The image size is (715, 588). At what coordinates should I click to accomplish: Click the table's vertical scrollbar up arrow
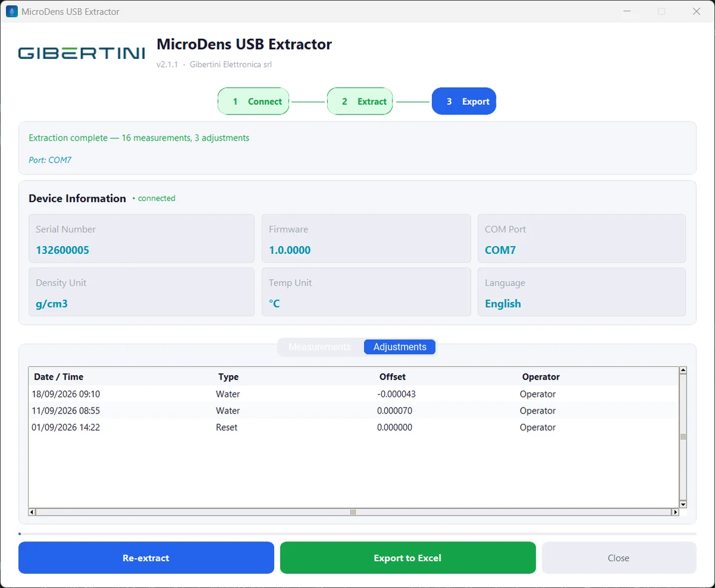(683, 371)
